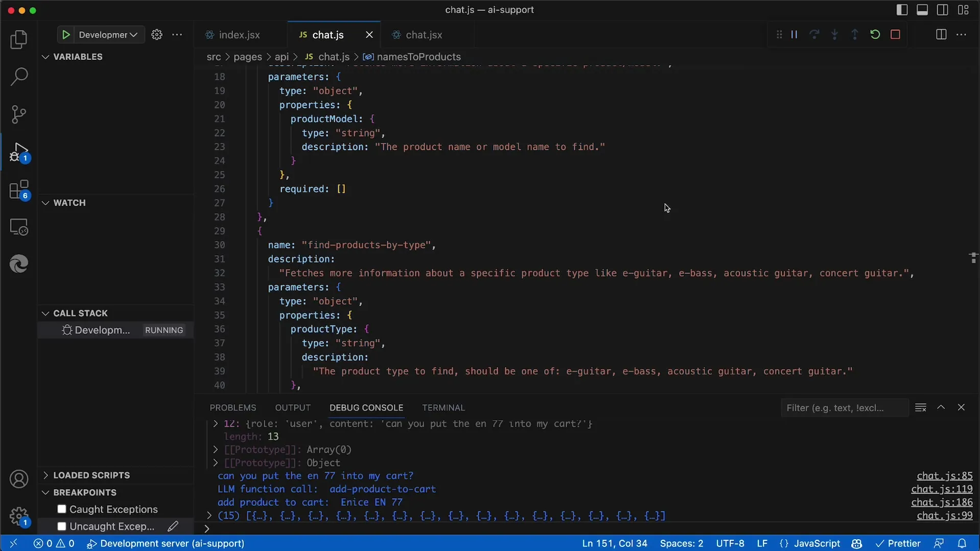The height and width of the screenshot is (551, 980).
Task: Switch to the index.jsx tab
Action: (240, 35)
